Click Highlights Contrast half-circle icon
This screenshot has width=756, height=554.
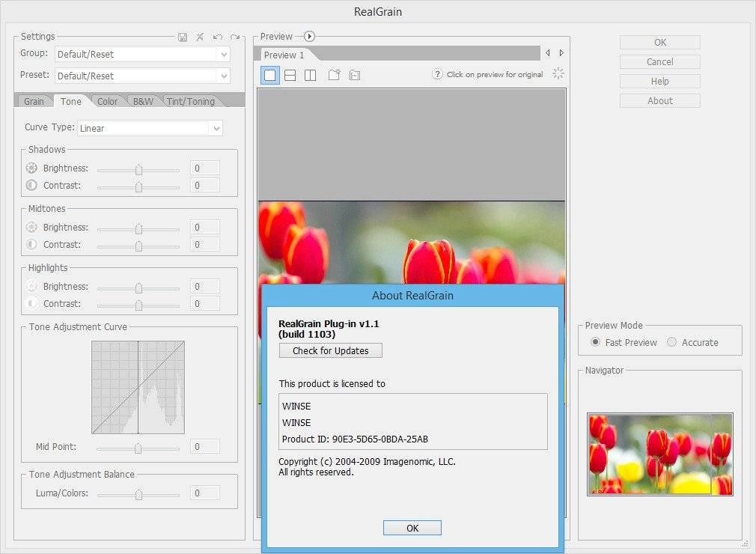(x=31, y=304)
